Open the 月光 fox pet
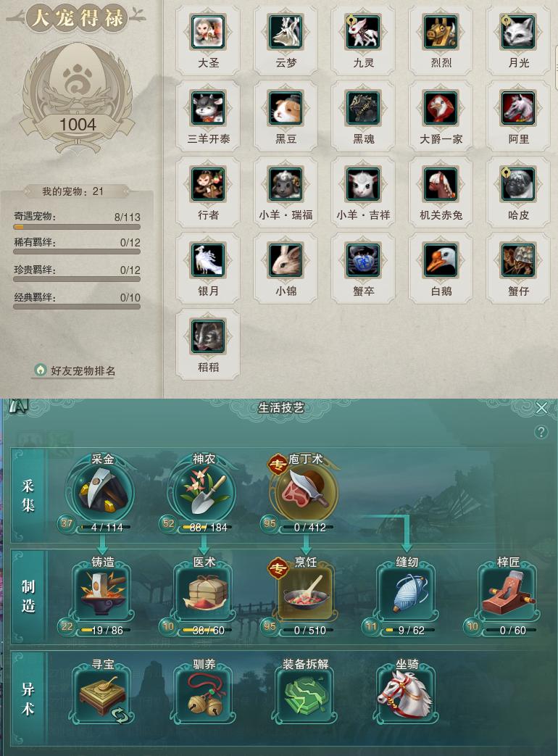Viewport: 558px width, 756px height. tap(518, 32)
